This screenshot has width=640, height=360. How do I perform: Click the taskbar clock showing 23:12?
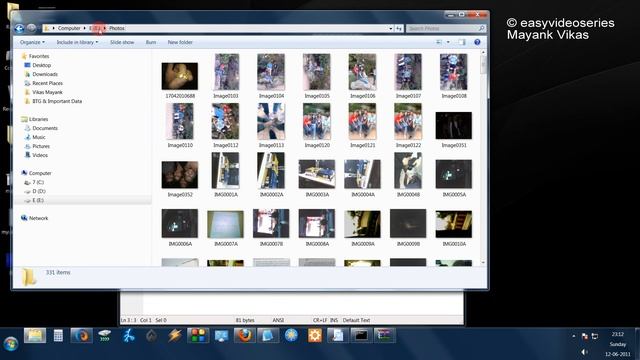point(618,334)
